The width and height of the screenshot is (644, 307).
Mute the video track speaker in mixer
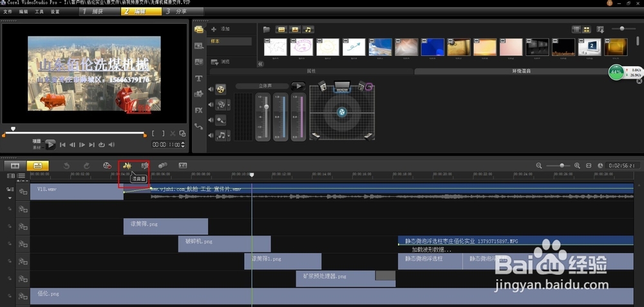click(211, 88)
